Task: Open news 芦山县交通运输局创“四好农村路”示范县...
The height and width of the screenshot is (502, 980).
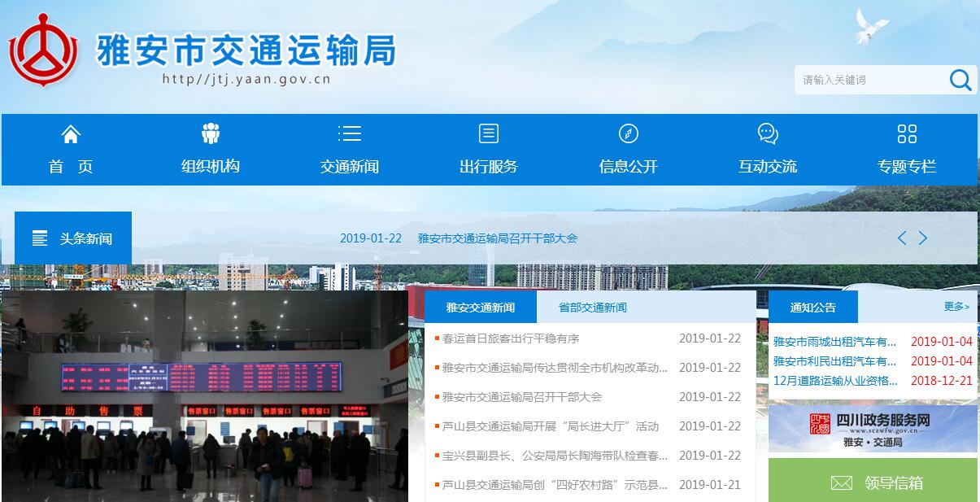Action: click(x=555, y=485)
